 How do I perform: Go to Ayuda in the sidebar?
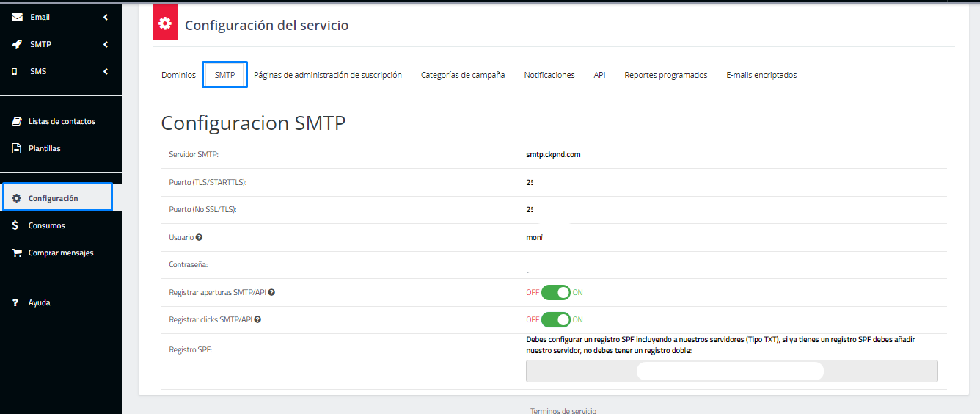coord(39,302)
